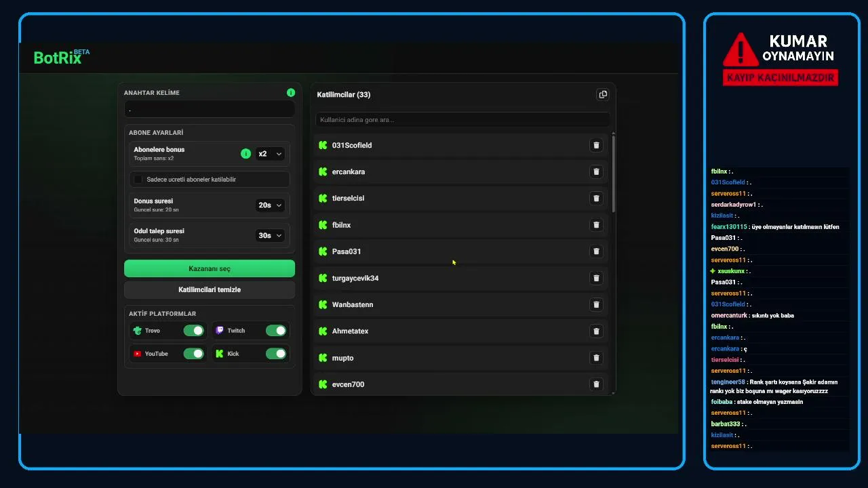
Task: Toggle Kick platform switch
Action: pyautogui.click(x=276, y=354)
